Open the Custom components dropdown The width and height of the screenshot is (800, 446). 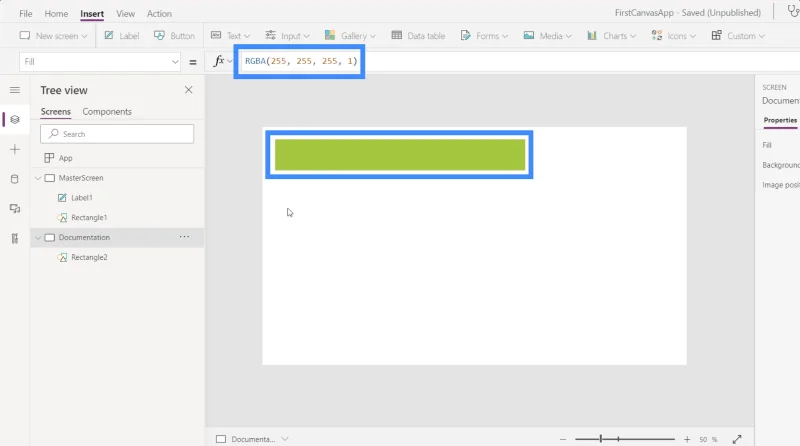(738, 36)
